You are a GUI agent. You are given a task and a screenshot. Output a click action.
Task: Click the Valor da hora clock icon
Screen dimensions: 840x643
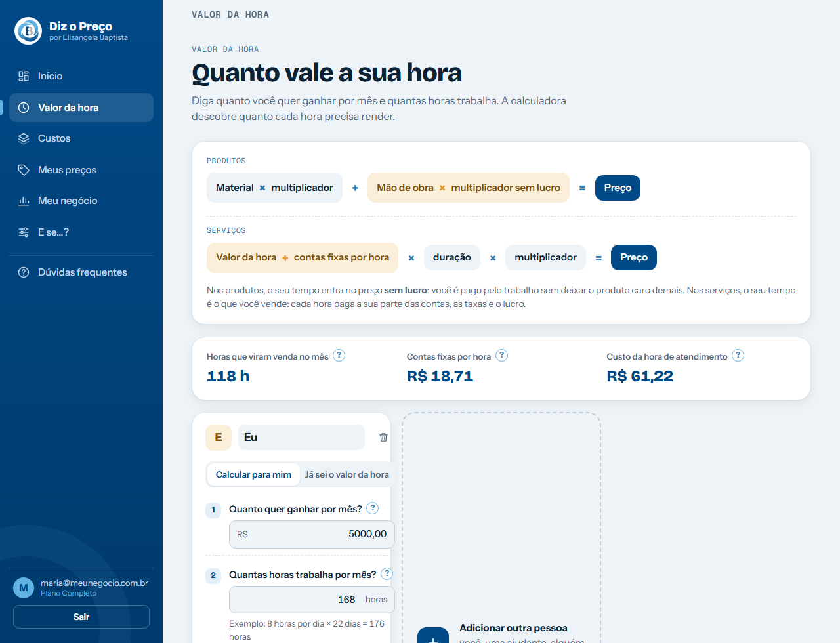tap(24, 108)
